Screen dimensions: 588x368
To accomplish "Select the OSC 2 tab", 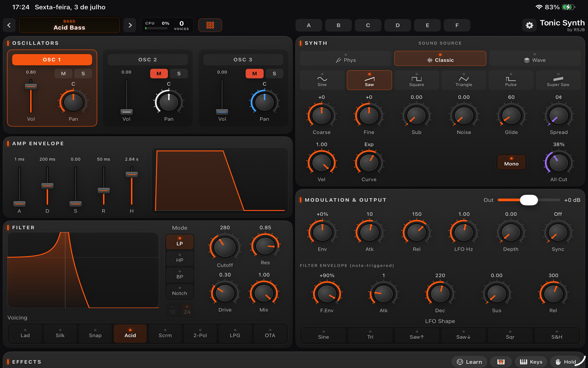I will (x=147, y=60).
